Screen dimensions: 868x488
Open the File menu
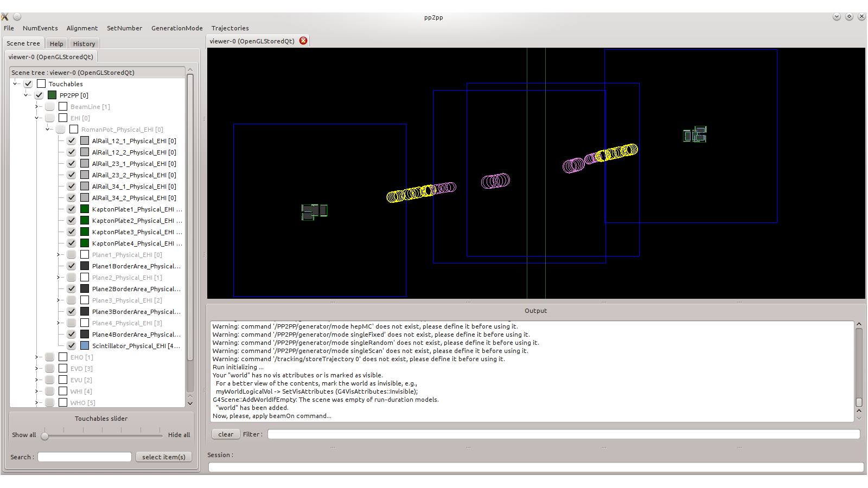click(9, 28)
